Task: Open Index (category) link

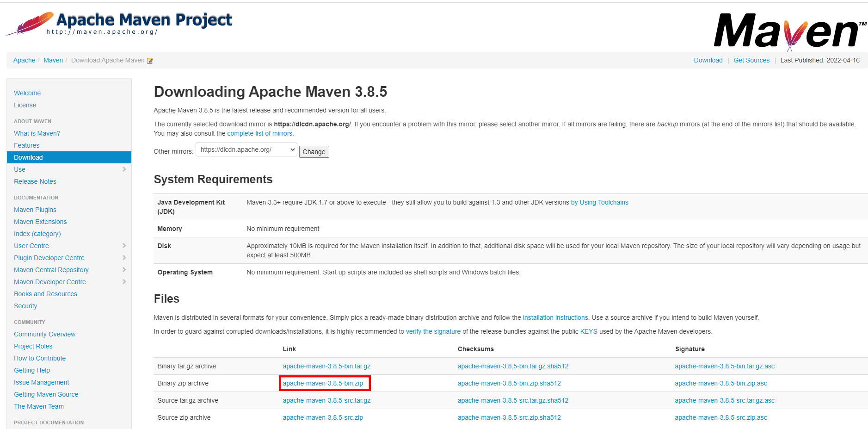Action: (37, 234)
